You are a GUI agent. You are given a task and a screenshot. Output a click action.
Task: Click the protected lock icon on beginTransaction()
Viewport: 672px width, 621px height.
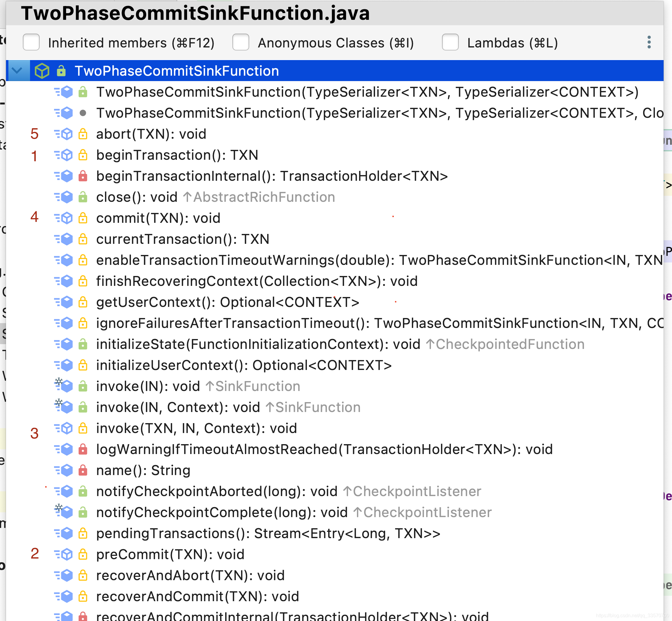83,155
